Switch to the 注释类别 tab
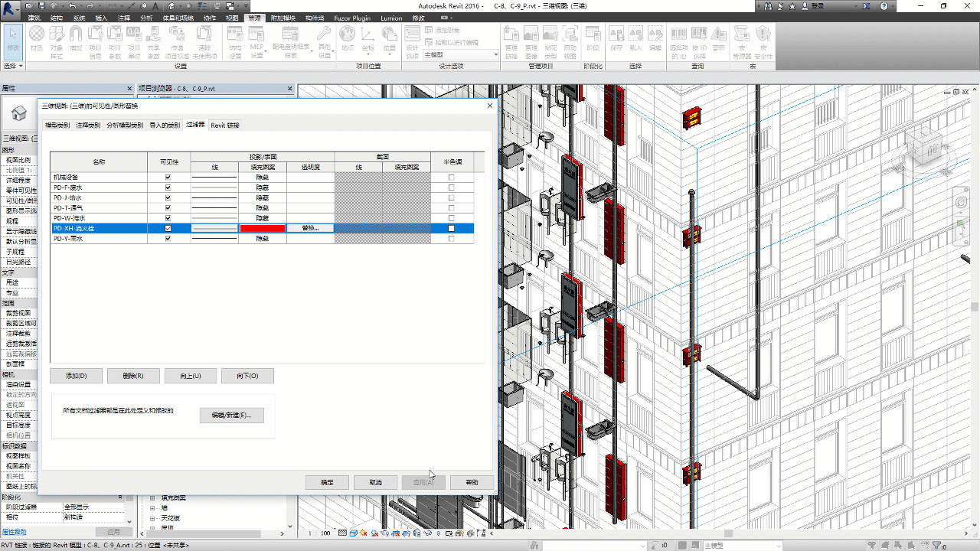Image resolution: width=980 pixels, height=551 pixels. click(x=88, y=125)
